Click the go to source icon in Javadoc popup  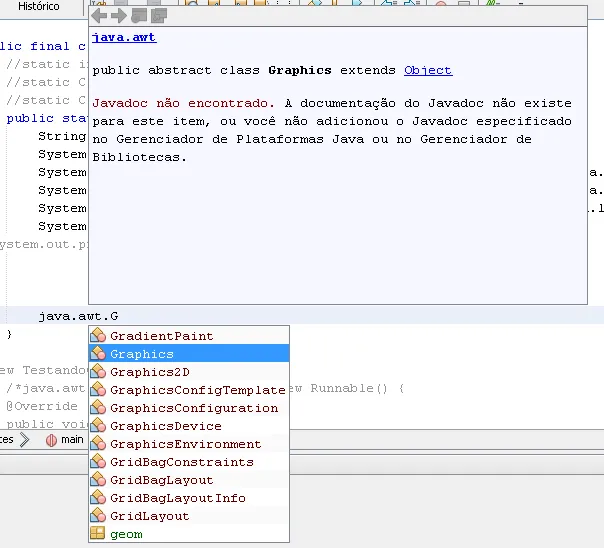click(159, 16)
